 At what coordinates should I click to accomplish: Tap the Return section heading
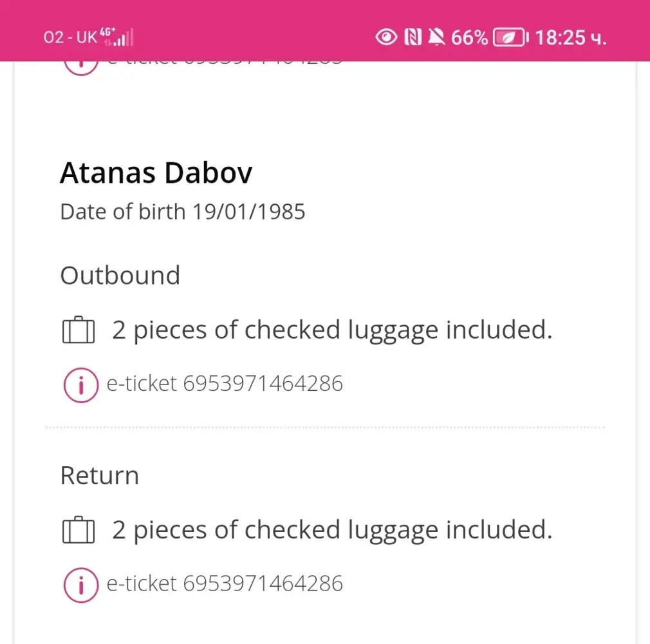100,476
